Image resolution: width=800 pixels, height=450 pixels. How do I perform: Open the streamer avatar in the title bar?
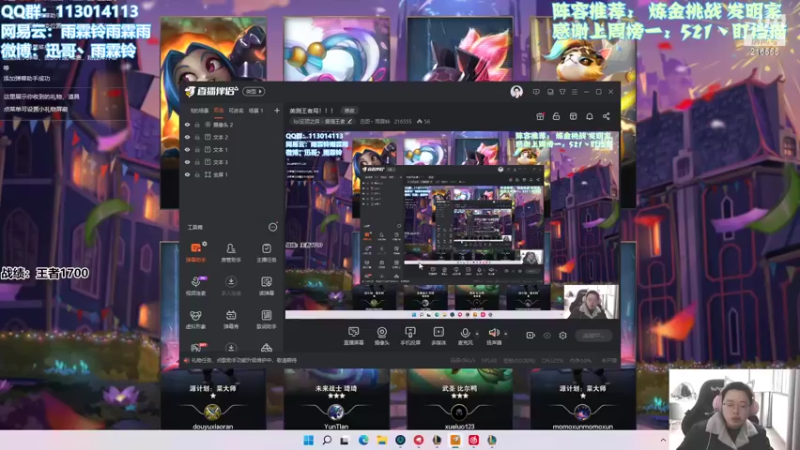516,92
